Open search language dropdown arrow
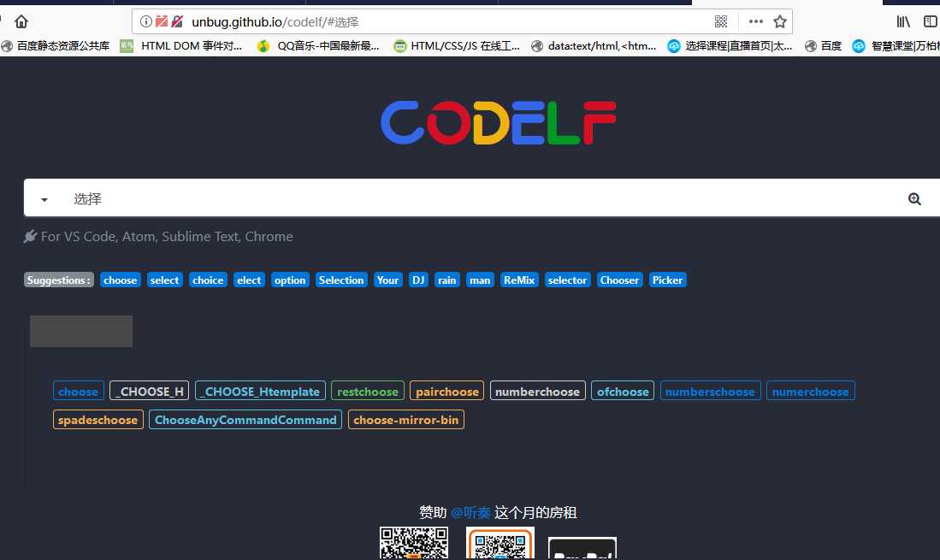 point(44,199)
